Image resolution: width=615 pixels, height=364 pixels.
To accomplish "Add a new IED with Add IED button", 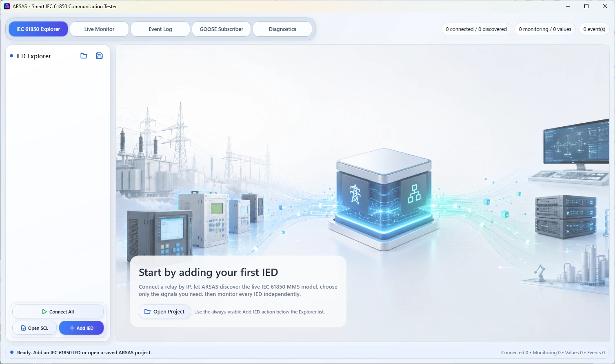I will (x=81, y=328).
